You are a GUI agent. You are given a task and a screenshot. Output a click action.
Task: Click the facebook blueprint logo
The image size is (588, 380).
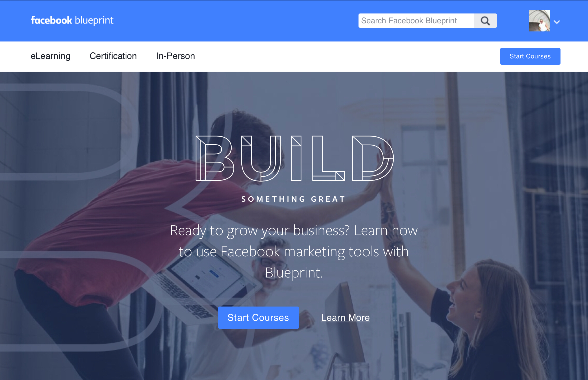point(72,20)
